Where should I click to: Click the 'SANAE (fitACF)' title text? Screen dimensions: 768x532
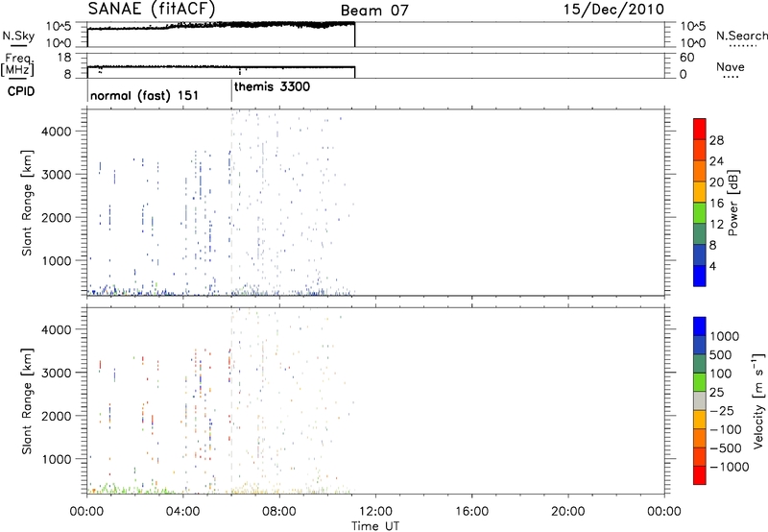152,9
